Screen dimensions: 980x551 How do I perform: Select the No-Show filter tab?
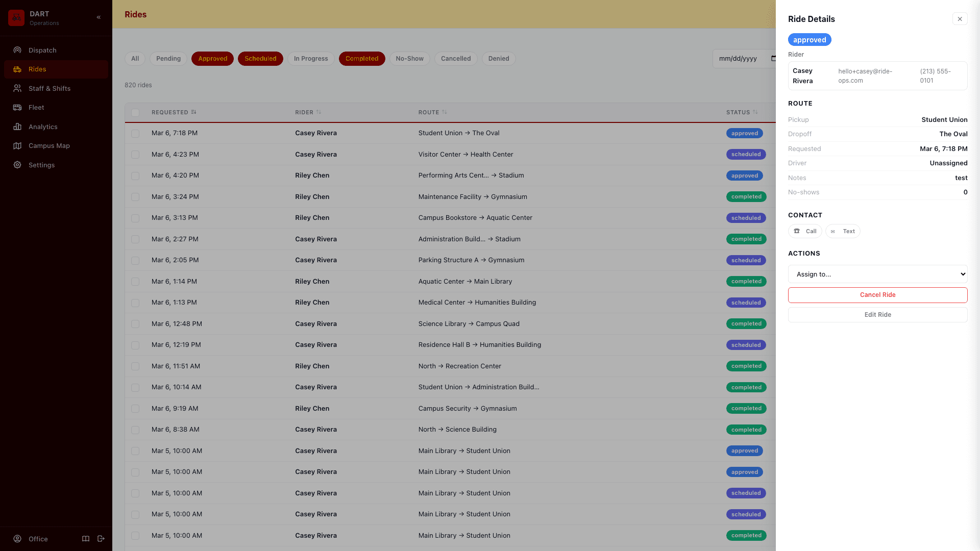pos(409,59)
